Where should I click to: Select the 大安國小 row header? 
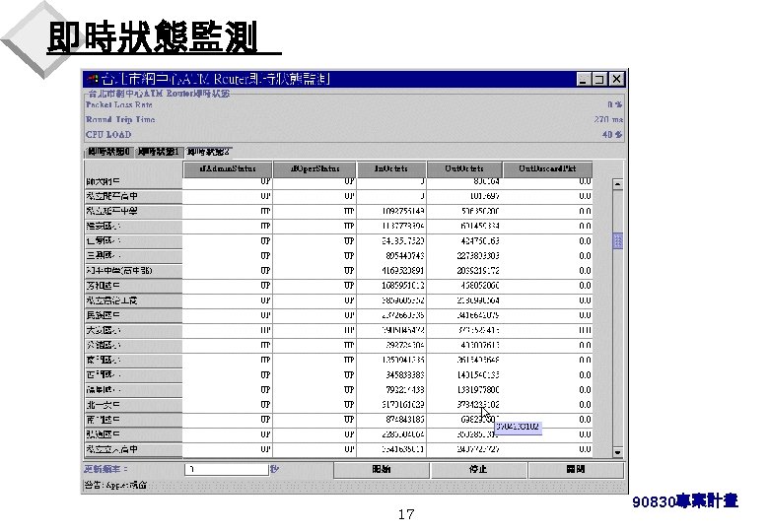pos(133,331)
